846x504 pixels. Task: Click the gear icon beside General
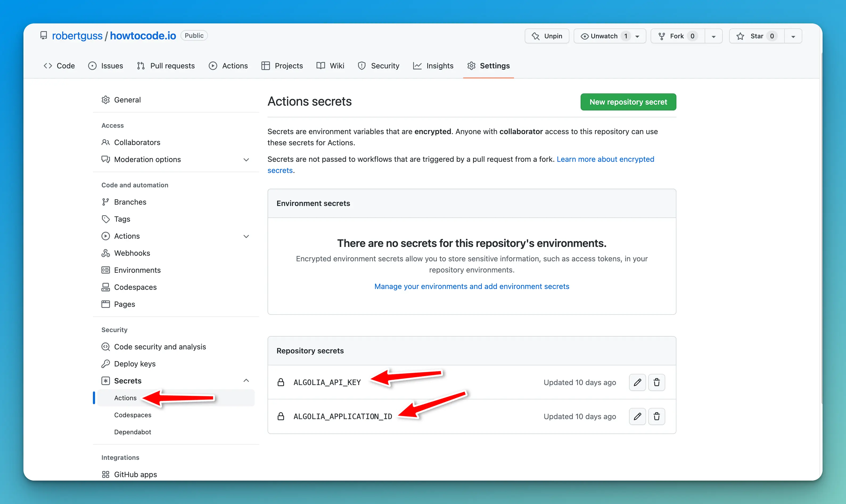coord(106,100)
